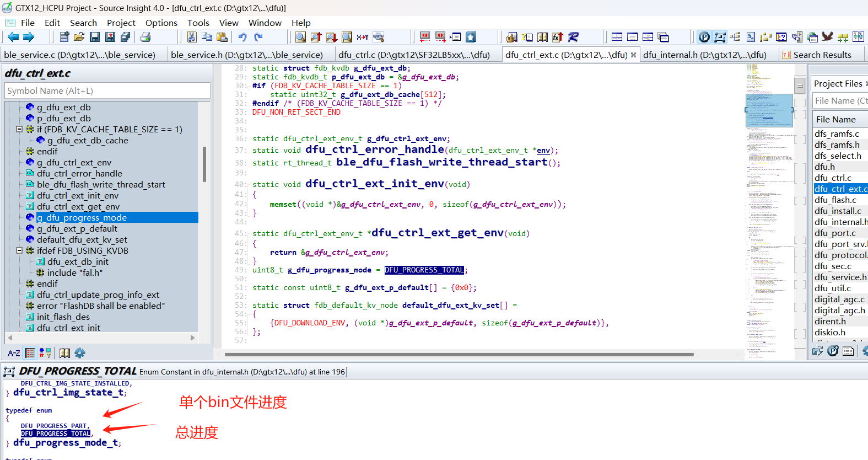Viewport: 868px width, 460px height.
Task: Click the File Name column header
Action: click(840, 119)
